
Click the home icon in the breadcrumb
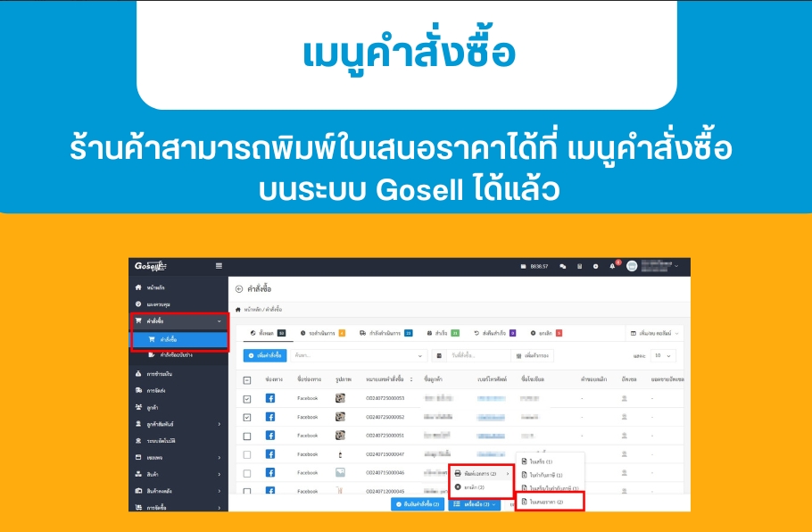(238, 310)
